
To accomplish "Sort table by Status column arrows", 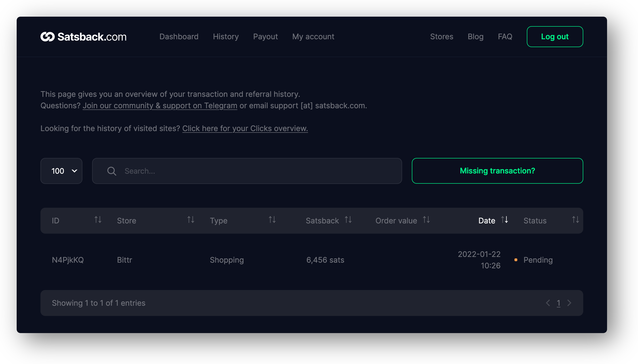I will click(x=575, y=220).
